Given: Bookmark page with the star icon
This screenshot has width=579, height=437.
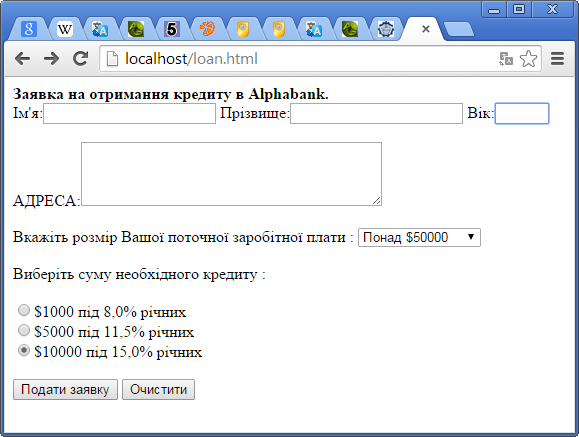Looking at the screenshot, I should point(528,59).
